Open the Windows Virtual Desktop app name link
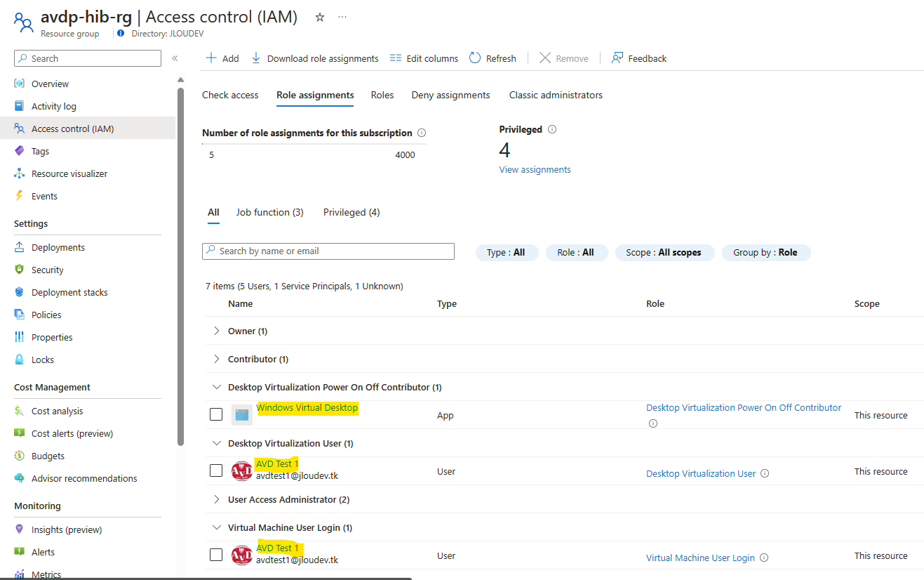The image size is (924, 580). [307, 407]
